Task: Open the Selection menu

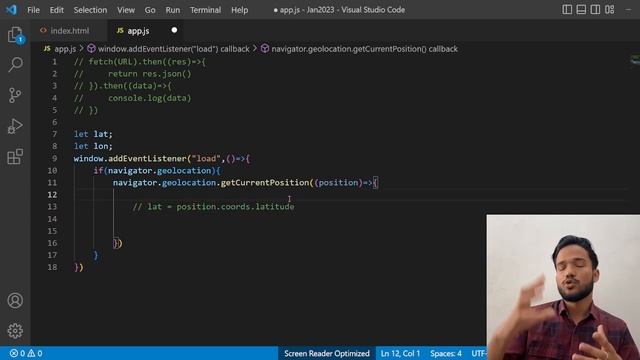Action: click(90, 10)
